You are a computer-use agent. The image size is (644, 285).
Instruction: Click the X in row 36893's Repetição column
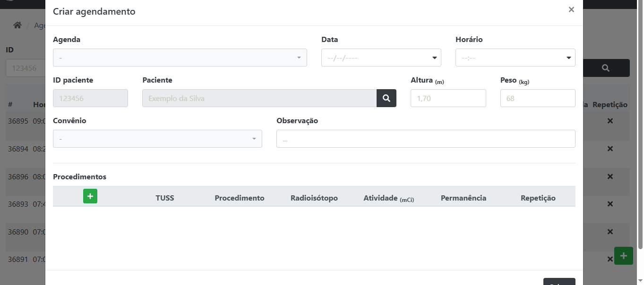pyautogui.click(x=610, y=204)
